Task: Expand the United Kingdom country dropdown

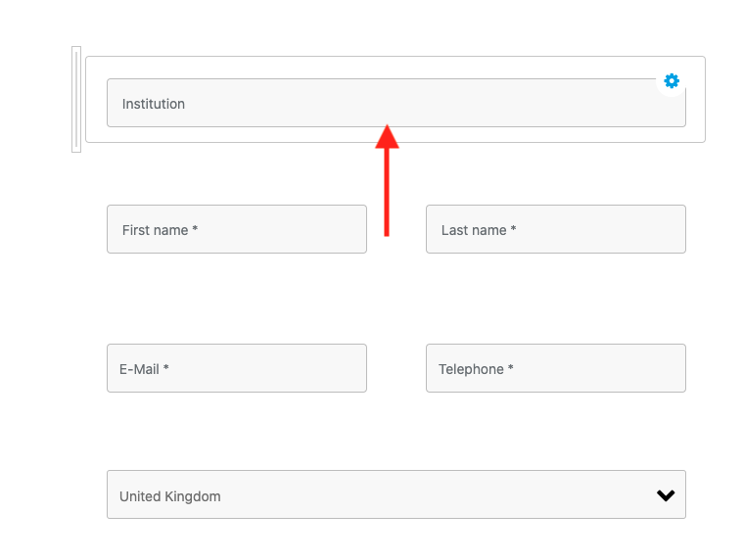Action: pos(396,494)
